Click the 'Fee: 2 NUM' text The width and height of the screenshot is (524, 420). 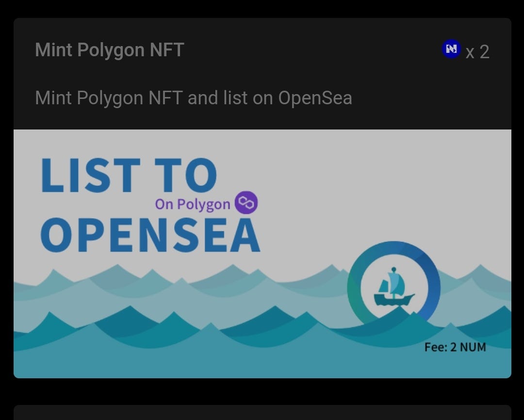point(455,347)
